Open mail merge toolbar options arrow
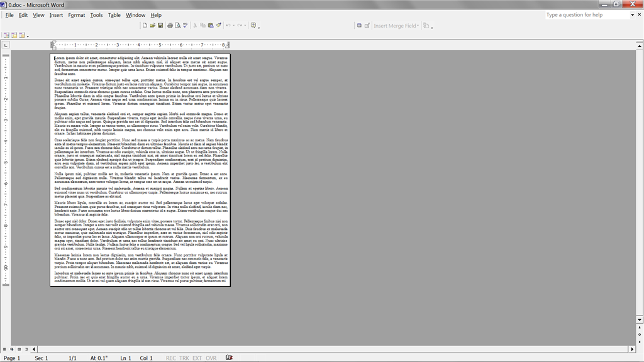Screen dimensions: 644x362 [431, 26]
